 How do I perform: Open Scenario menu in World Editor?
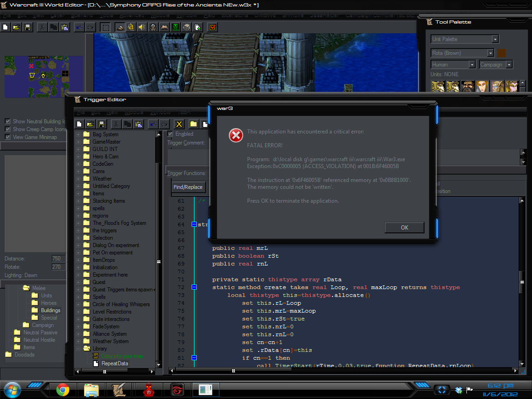point(82,15)
